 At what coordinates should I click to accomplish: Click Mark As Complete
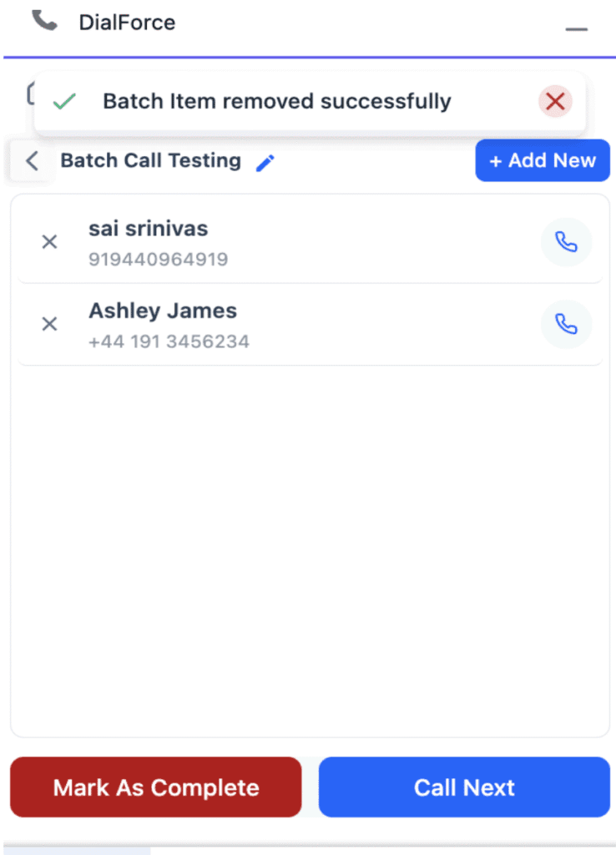(156, 787)
